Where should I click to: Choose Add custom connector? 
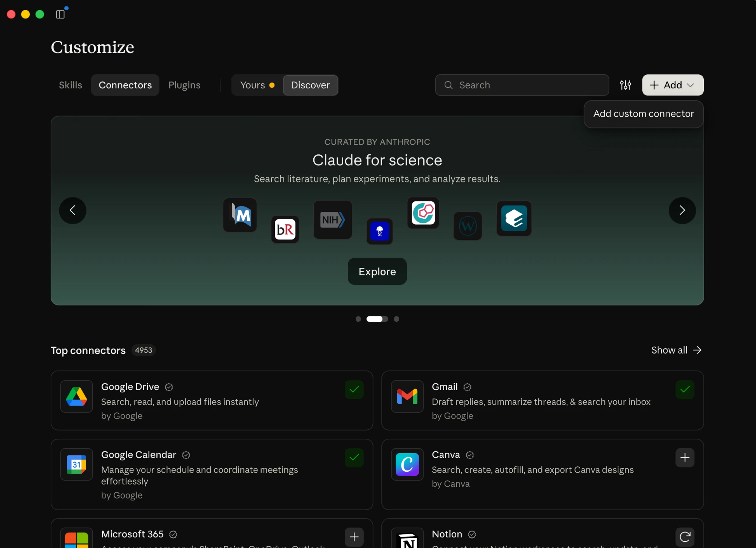tap(643, 114)
